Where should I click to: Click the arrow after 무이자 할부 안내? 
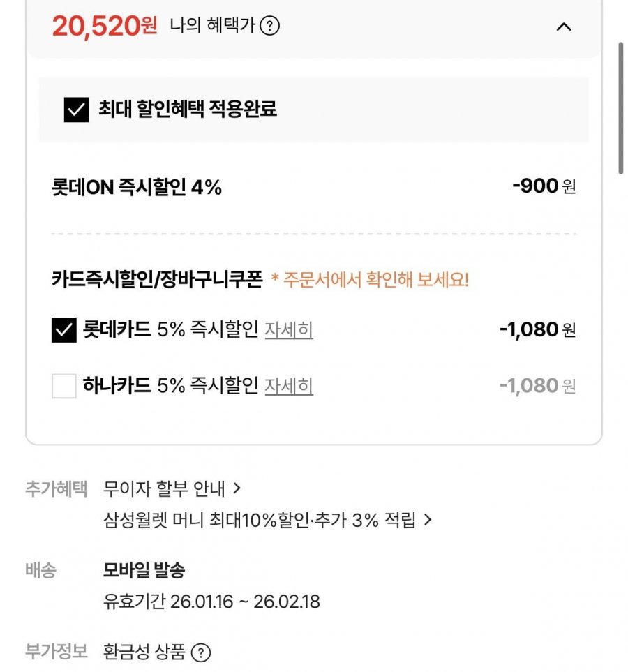(237, 488)
